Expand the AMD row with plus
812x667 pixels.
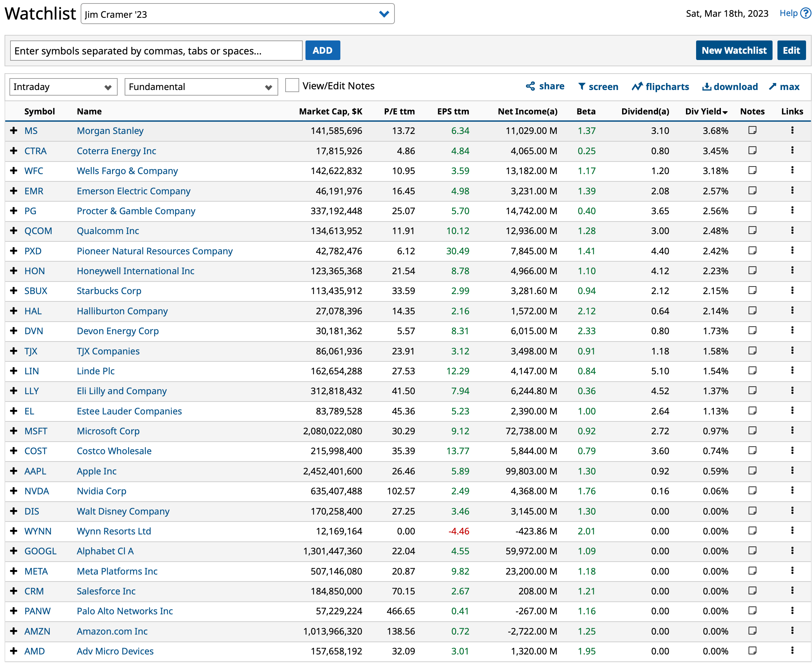click(x=14, y=651)
